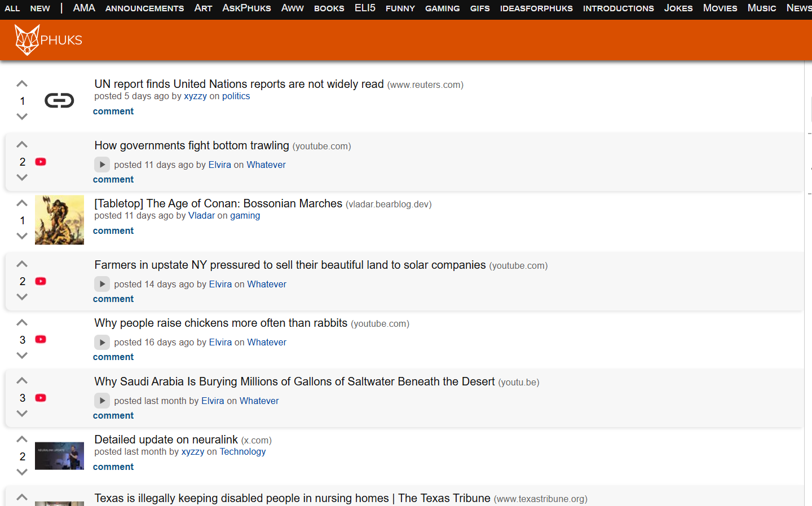This screenshot has width=812, height=506.
Task: View user xyzzy on UN report post
Action: (195, 96)
